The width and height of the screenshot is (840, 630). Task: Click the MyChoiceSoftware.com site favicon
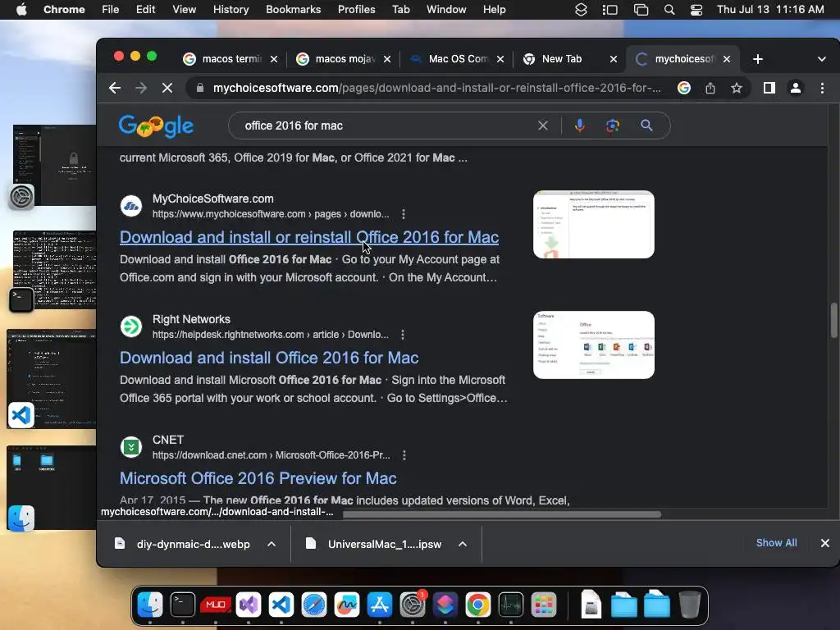pos(131,206)
